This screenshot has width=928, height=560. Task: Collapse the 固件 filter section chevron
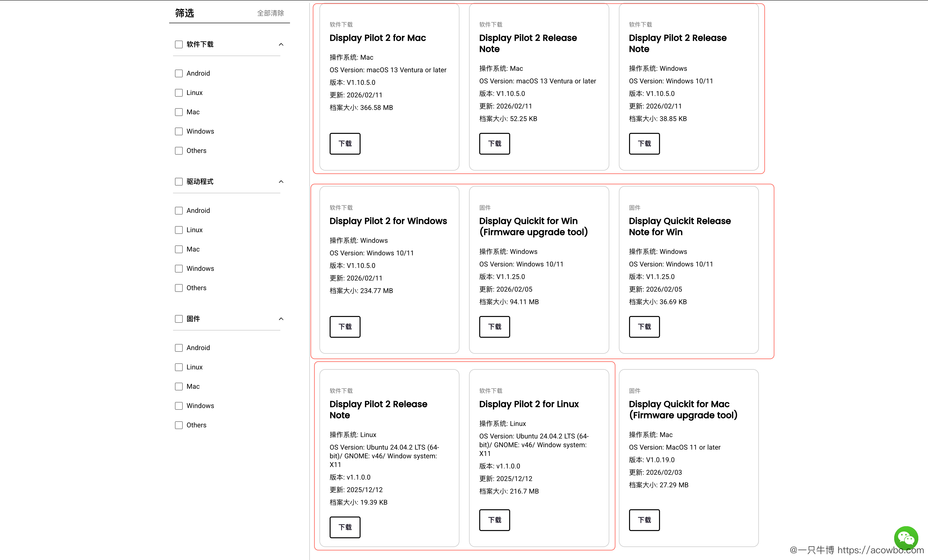281,319
